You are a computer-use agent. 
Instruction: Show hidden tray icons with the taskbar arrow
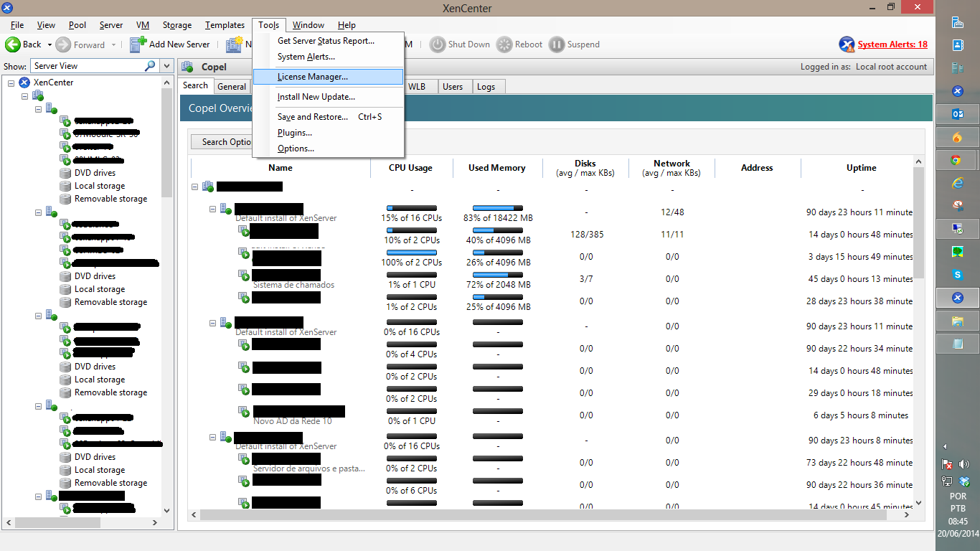945,446
